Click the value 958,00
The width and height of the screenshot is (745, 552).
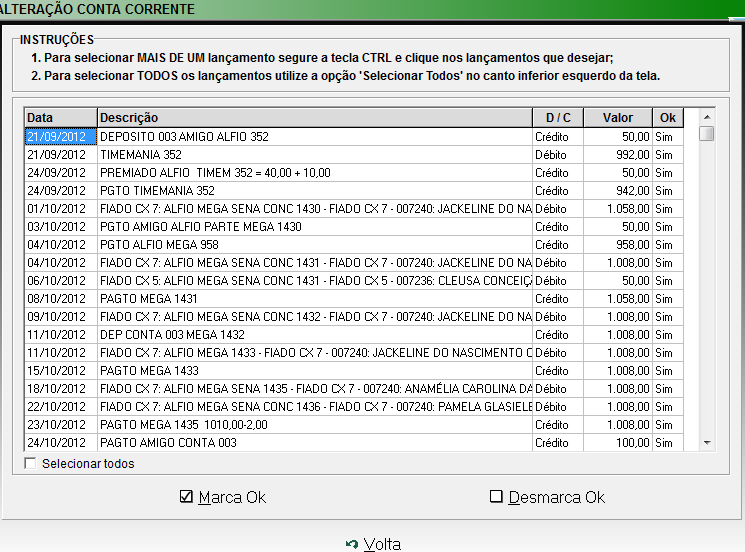pos(633,245)
